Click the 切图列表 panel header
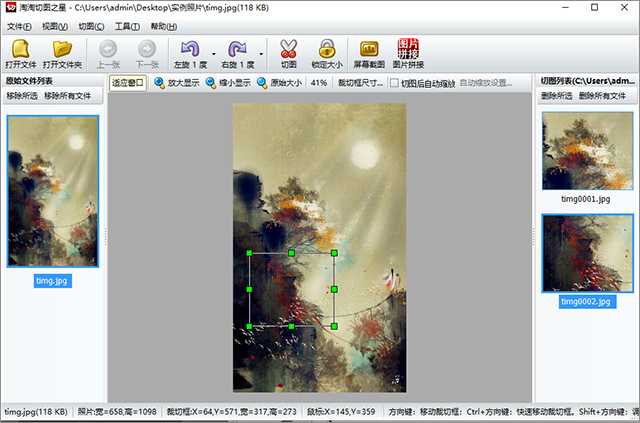 [x=587, y=81]
